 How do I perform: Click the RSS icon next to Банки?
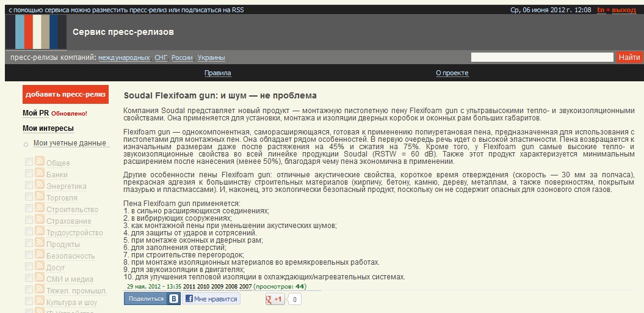40,173
